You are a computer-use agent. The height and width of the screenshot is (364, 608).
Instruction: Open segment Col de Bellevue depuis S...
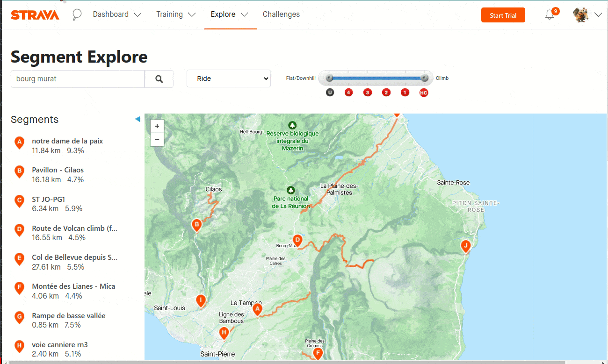click(75, 257)
